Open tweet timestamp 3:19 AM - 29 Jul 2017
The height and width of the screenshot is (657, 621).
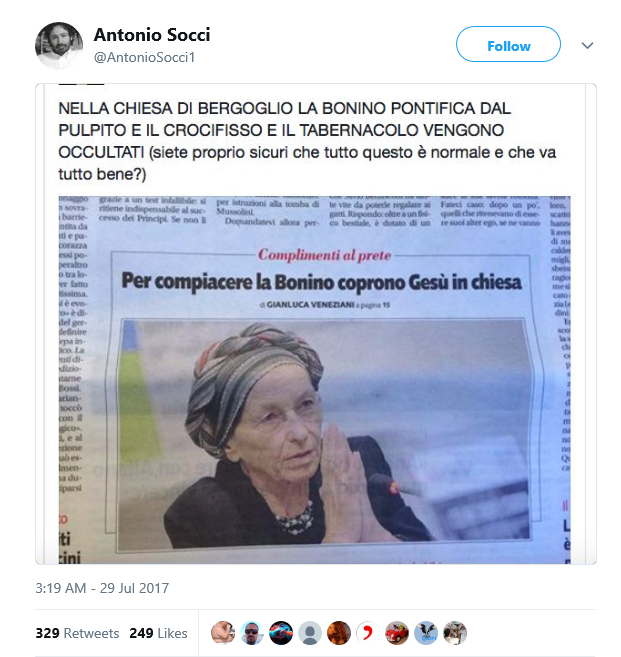point(102,588)
